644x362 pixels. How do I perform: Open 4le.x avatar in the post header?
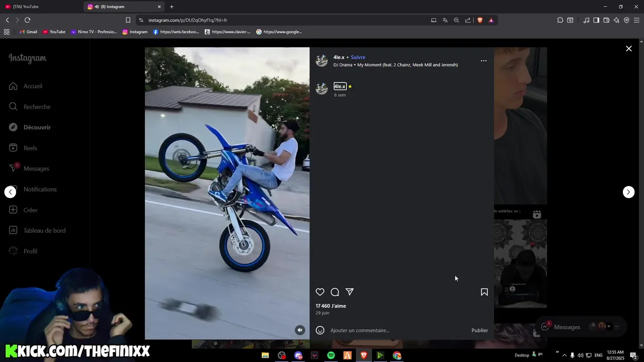click(x=321, y=61)
